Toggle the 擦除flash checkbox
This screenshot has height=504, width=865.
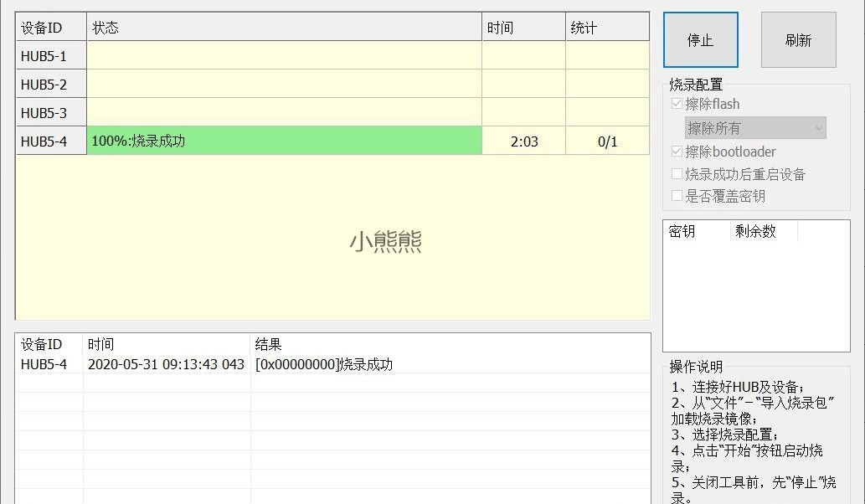pyautogui.click(x=677, y=103)
